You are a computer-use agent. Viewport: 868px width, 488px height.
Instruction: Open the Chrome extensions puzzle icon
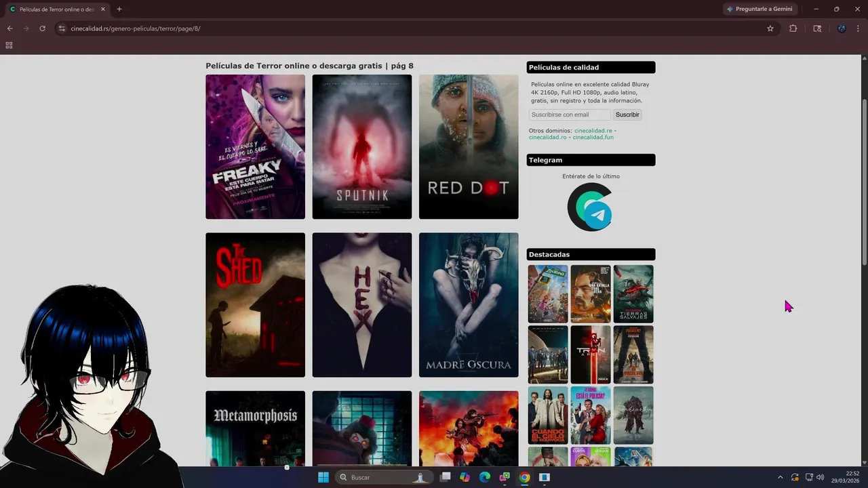tap(793, 28)
